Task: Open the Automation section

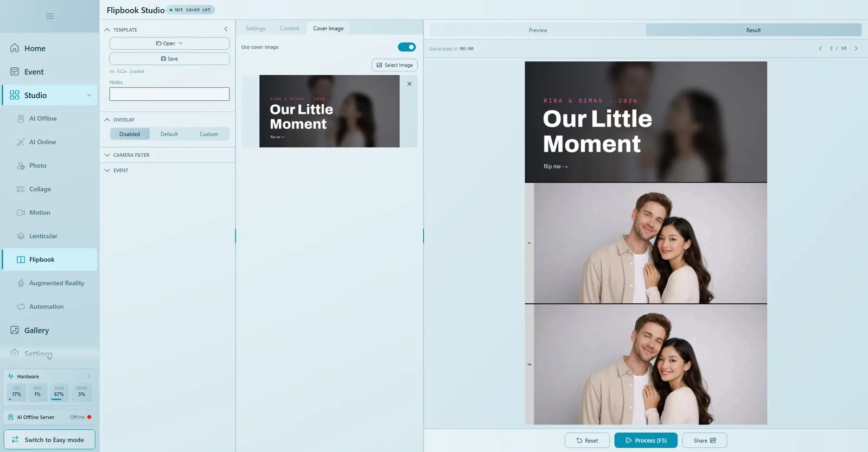Action: 49,307
